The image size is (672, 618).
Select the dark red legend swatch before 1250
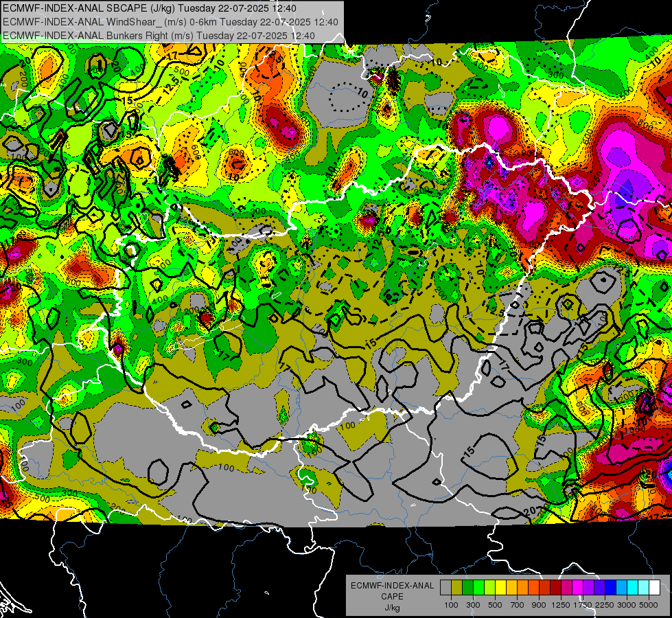pyautogui.click(x=555, y=588)
